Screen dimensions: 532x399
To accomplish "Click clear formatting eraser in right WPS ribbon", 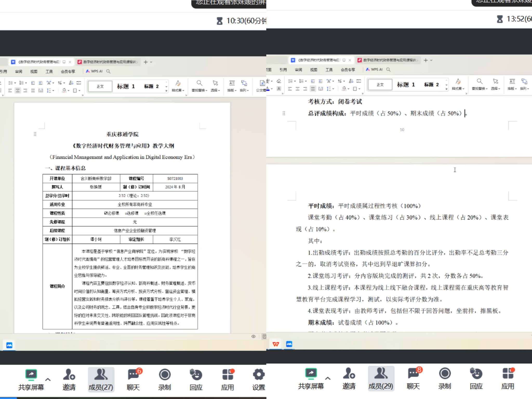I will [x=279, y=81].
